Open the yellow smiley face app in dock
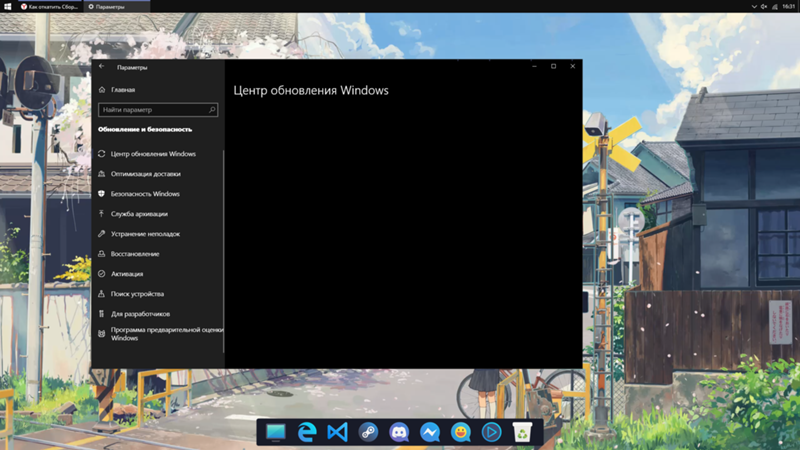Viewport: 800px width, 450px height. pos(461,432)
